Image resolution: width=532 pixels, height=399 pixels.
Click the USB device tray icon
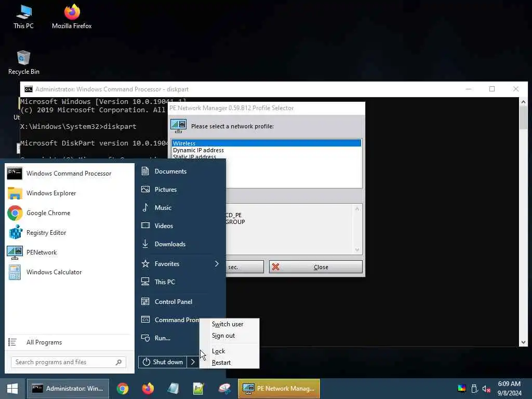point(474,389)
